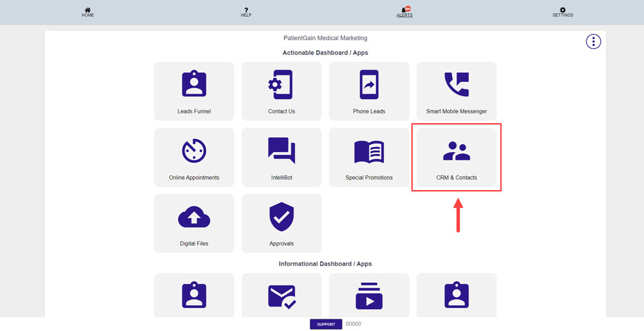Open the Settings gear menu
This screenshot has width=644, height=331.
click(x=563, y=12)
